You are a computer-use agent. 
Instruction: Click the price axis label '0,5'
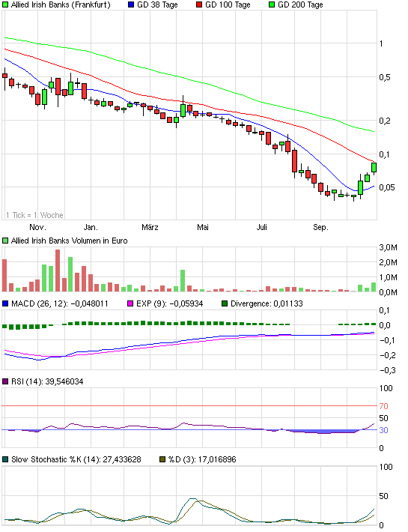(385, 77)
